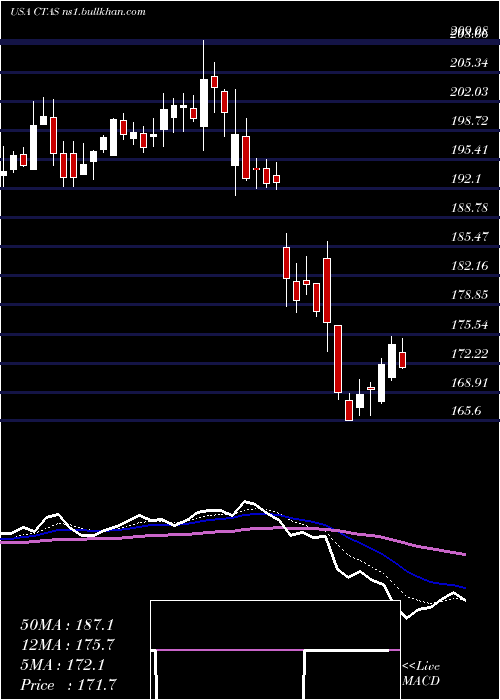Select the 168.91 price label
The width and height of the screenshot is (500, 700).
point(469,383)
